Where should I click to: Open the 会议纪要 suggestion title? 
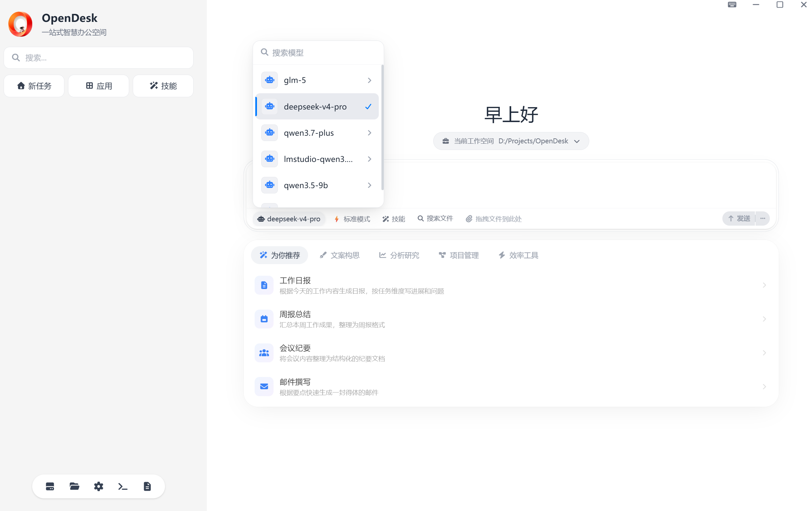[x=295, y=348]
